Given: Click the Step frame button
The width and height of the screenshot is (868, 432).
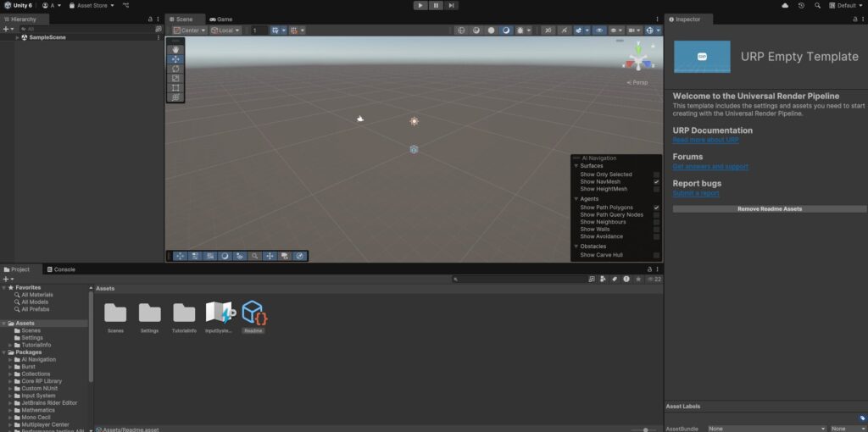Looking at the screenshot, I should 452,5.
